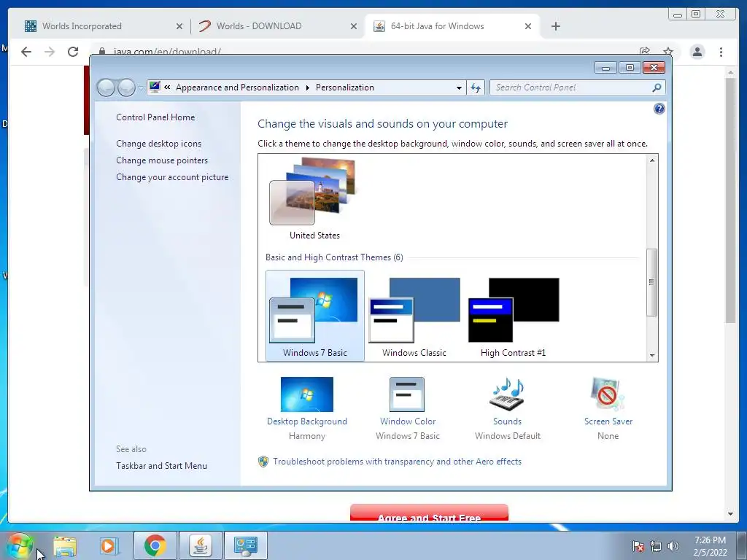Open the Sounds settings icon

point(507,394)
